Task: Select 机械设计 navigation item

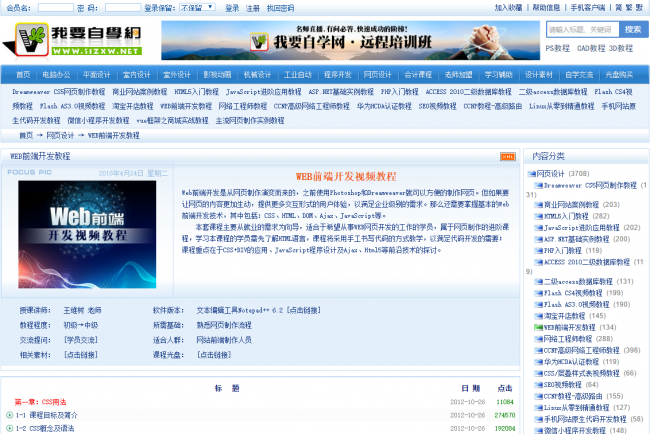Action: pyautogui.click(x=257, y=75)
